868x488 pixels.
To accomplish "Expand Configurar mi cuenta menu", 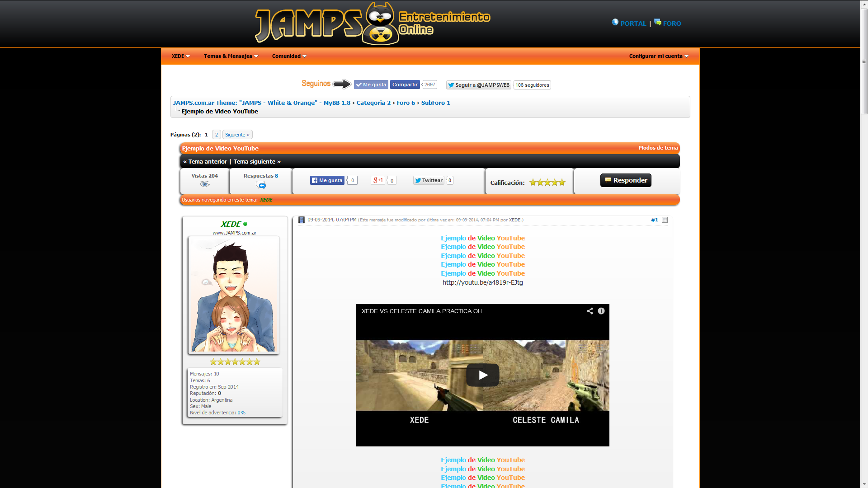I will click(x=659, y=56).
